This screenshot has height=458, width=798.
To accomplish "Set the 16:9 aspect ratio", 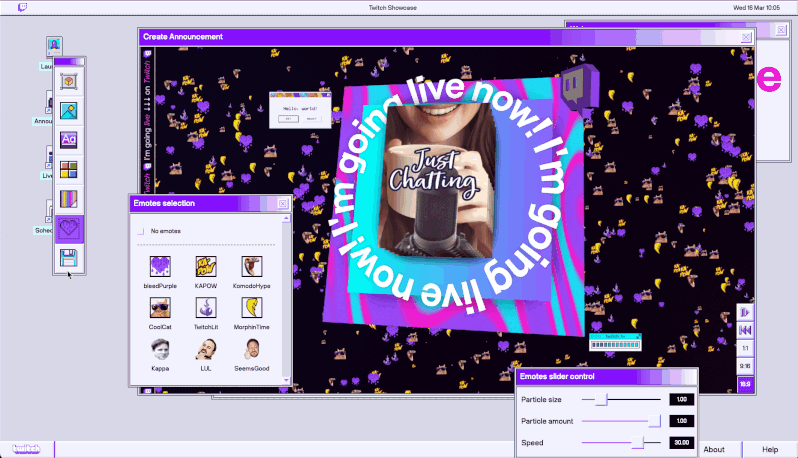I will click(745, 384).
